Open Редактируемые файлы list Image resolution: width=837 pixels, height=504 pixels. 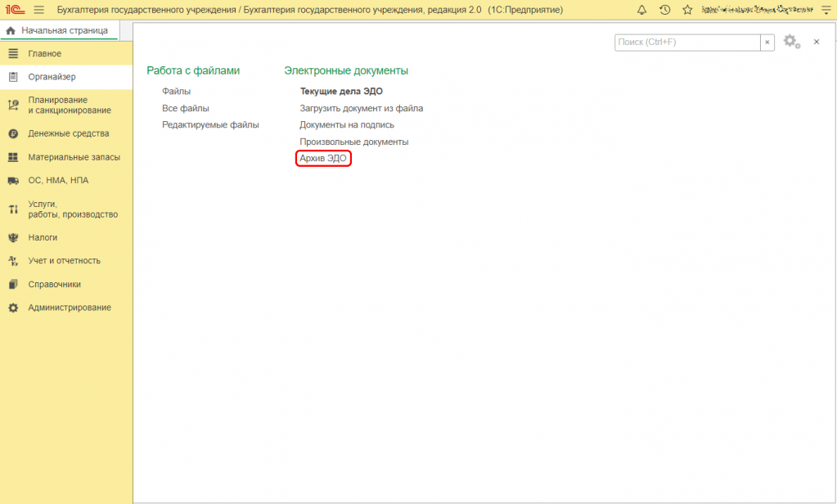210,124
